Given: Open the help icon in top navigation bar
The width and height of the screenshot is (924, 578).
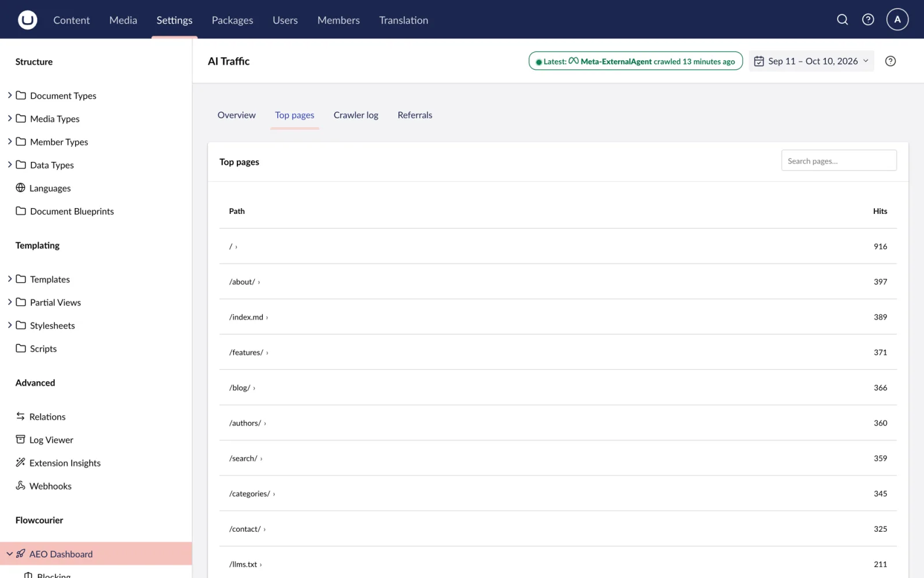Looking at the screenshot, I should pos(868,20).
